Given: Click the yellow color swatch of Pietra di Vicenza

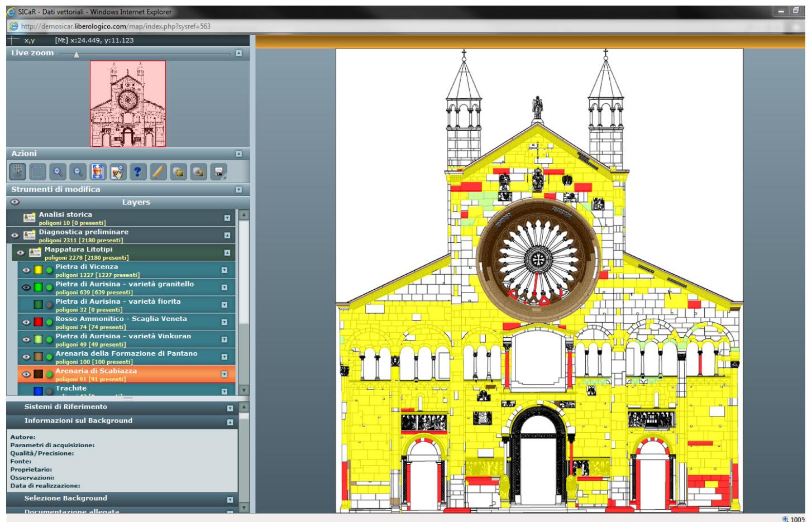Looking at the screenshot, I should pos(39,270).
